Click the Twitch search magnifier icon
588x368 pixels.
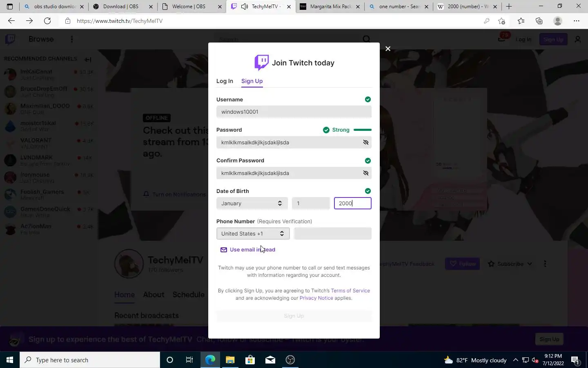coord(367,39)
